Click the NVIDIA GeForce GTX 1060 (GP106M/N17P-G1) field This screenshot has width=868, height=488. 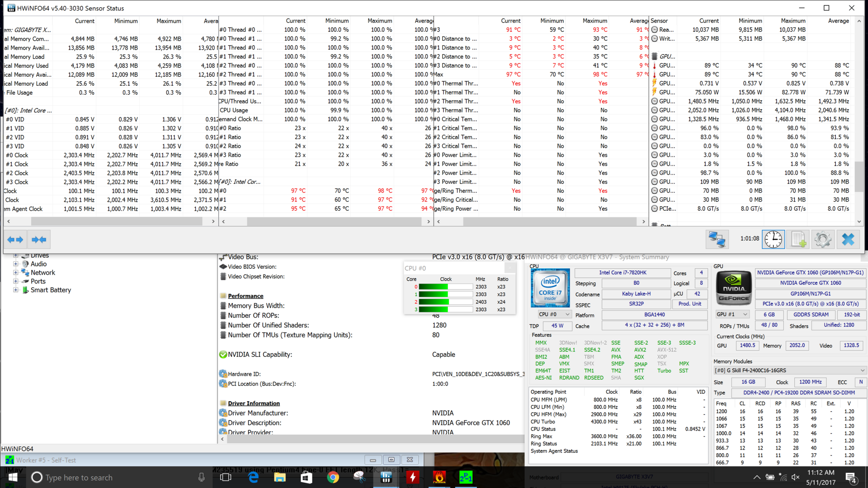coord(810,273)
